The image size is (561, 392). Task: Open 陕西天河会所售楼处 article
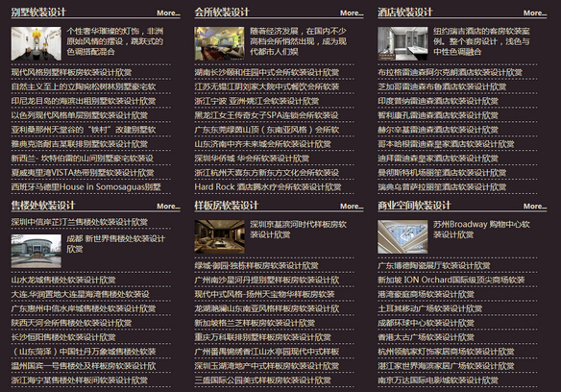71,323
